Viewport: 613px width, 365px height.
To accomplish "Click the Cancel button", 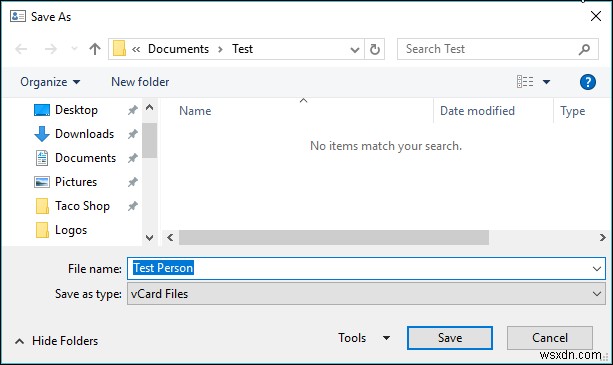I will (550, 338).
